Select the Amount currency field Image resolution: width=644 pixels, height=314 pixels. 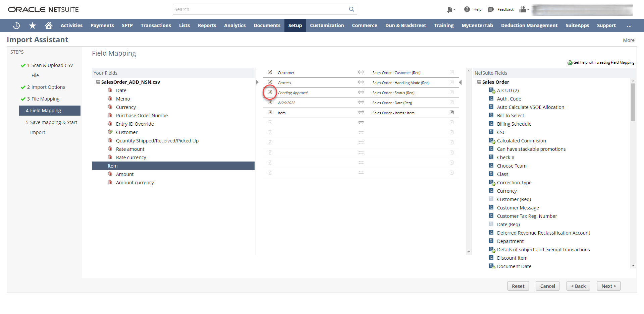coord(135,182)
